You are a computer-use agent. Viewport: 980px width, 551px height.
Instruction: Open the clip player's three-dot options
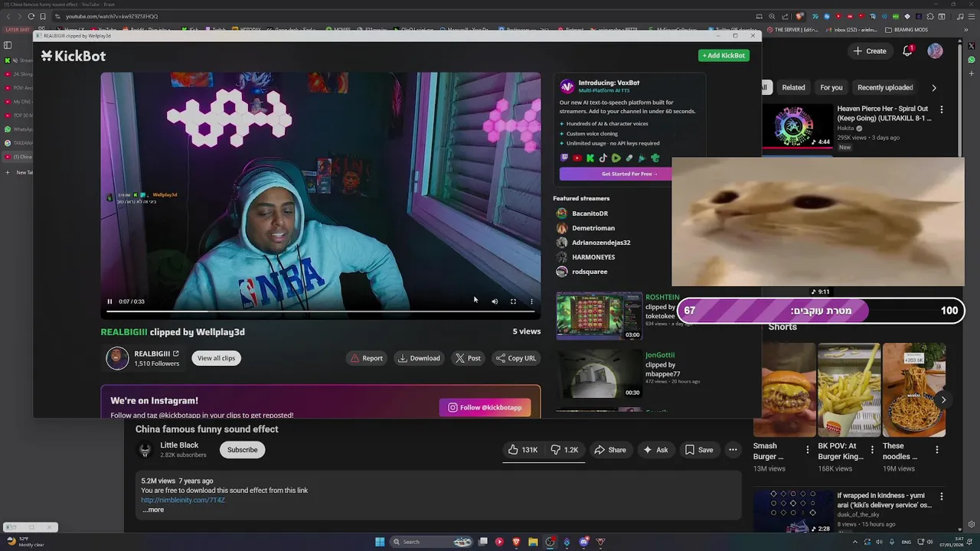point(531,302)
